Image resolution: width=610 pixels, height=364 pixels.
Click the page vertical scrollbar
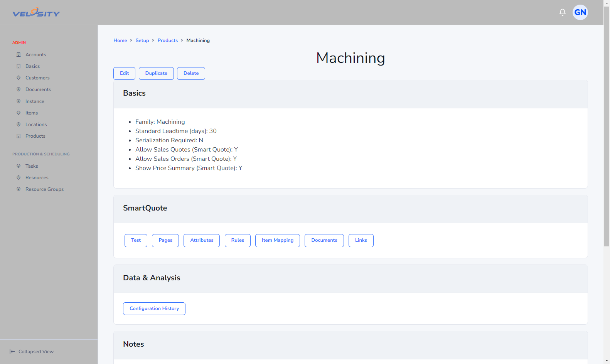607,127
